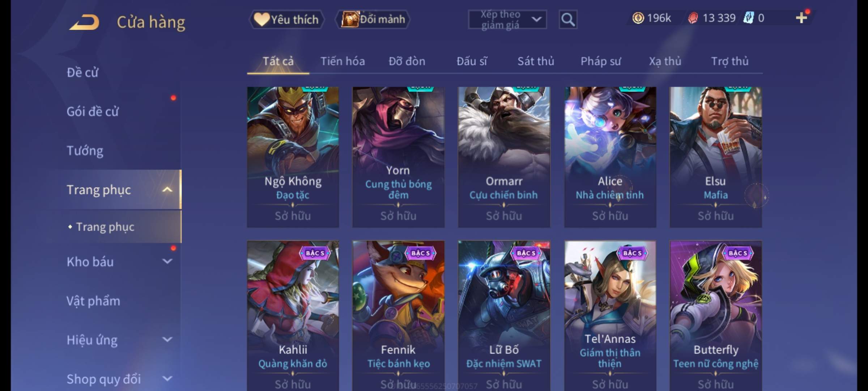The height and width of the screenshot is (391, 868).
Task: Open Tướng in the sidebar
Action: 85,151
